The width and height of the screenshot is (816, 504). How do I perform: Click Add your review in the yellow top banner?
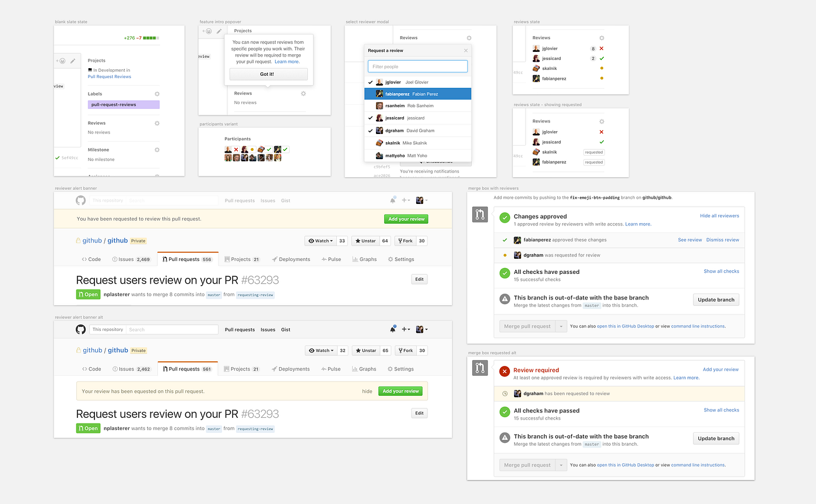pyautogui.click(x=406, y=219)
